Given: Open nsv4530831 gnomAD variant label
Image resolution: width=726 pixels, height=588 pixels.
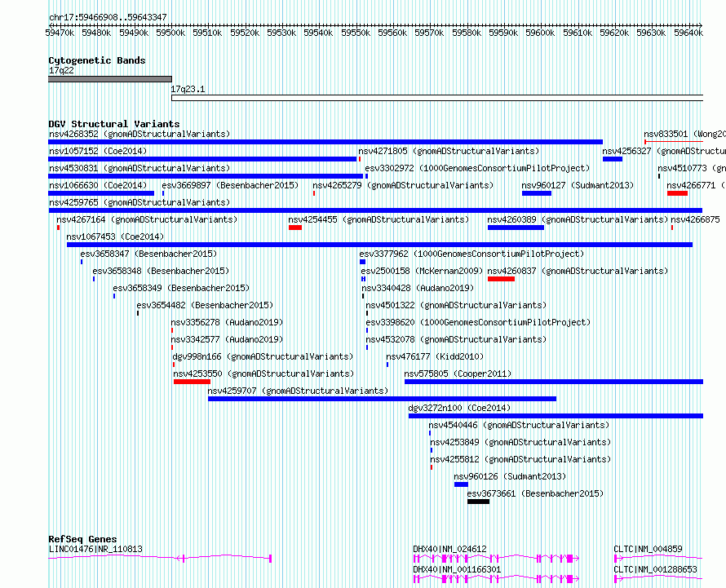Looking at the screenshot, I should click(139, 168).
